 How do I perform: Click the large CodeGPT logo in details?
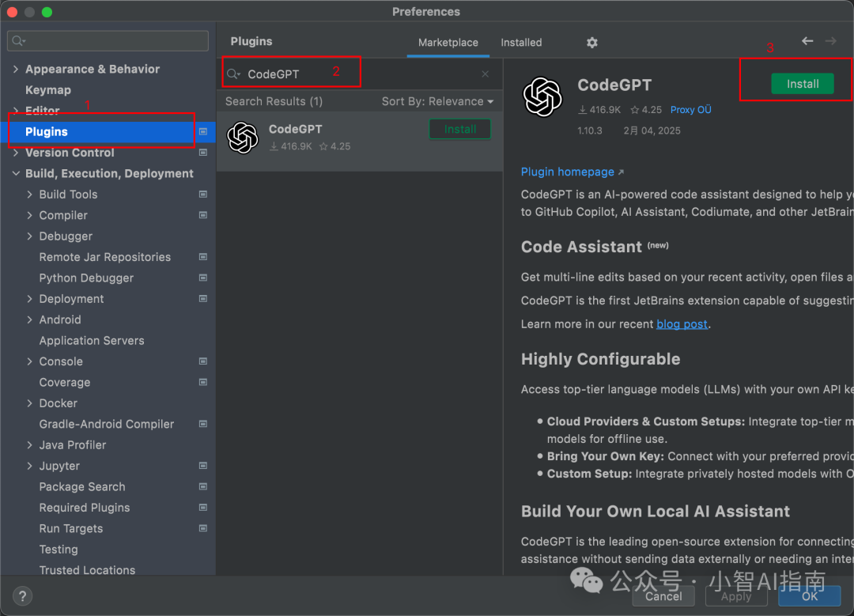pyautogui.click(x=542, y=96)
